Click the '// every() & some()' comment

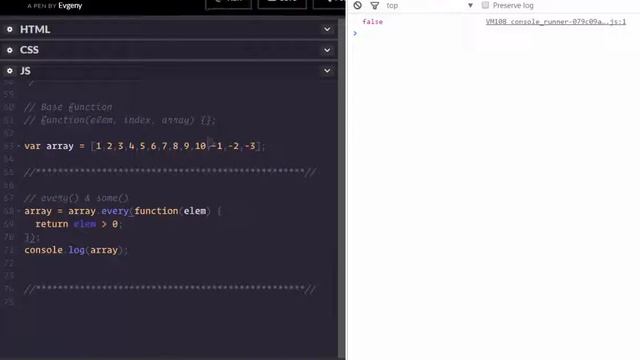click(x=76, y=198)
